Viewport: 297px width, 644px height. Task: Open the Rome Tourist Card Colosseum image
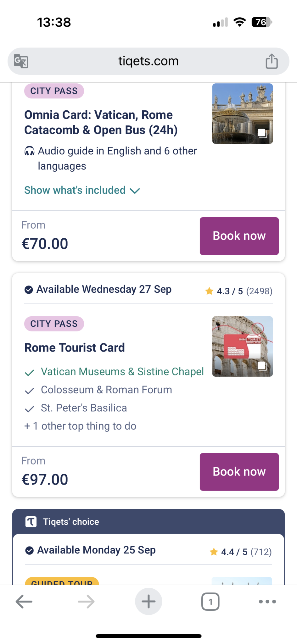242,346
